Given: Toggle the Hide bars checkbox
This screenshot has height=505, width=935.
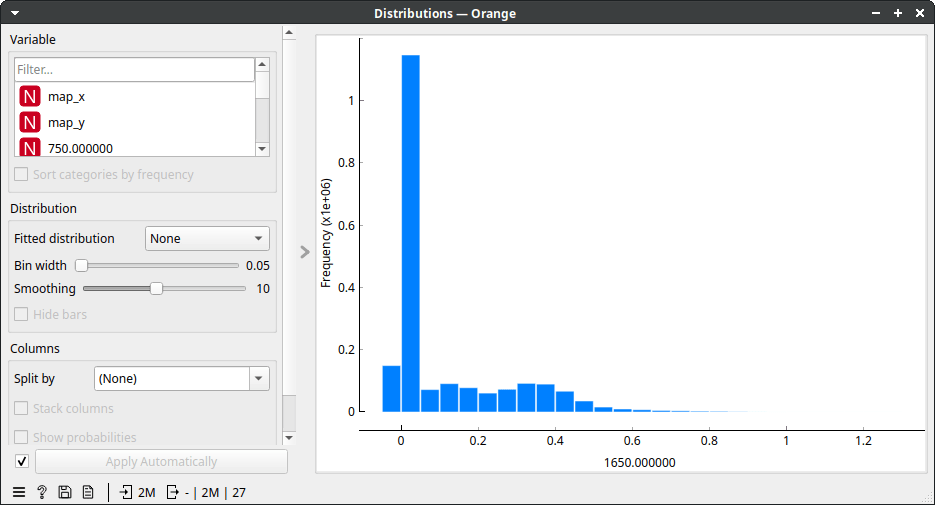Looking at the screenshot, I should coord(21,314).
